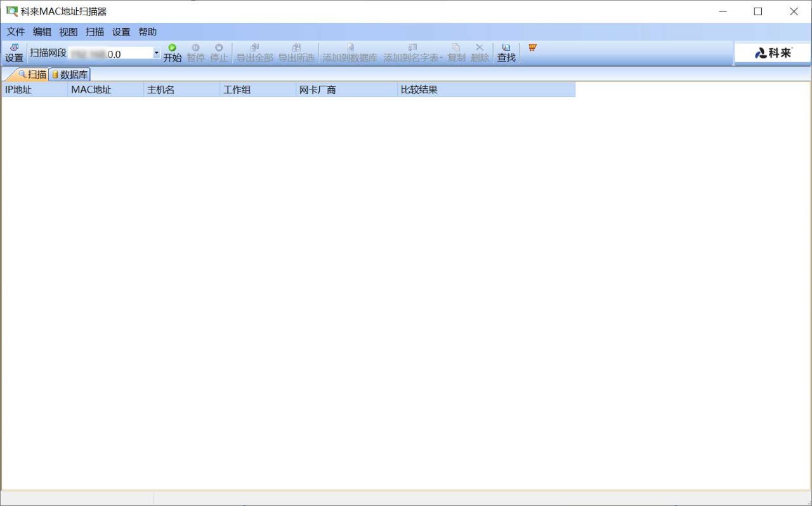This screenshot has width=812, height=506.
Task: Open the 设置 settings panel button
Action: (13, 52)
